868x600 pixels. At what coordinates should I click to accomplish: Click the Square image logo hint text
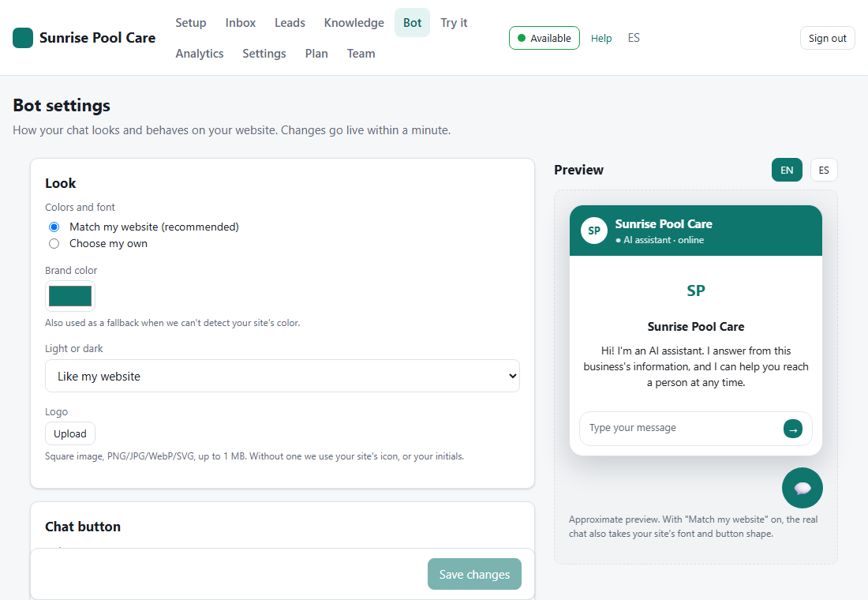click(254, 456)
